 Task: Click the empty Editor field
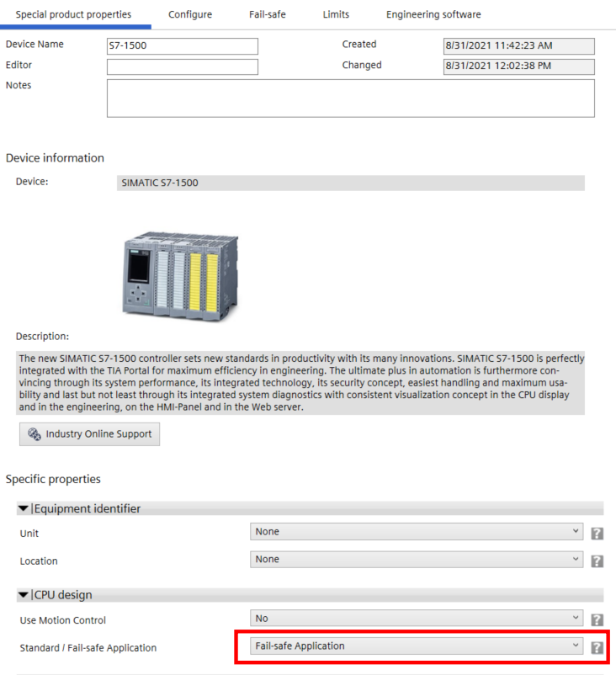tap(183, 66)
